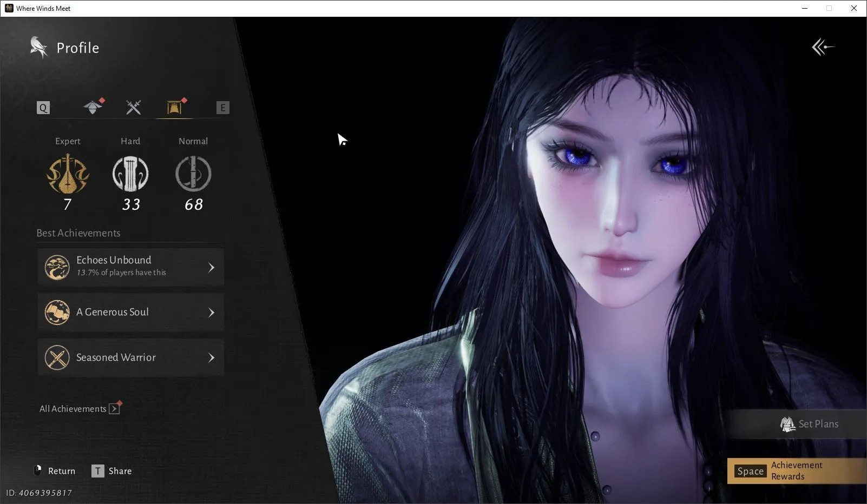
Task: Click the Set Plans figure icon
Action: [787, 424]
